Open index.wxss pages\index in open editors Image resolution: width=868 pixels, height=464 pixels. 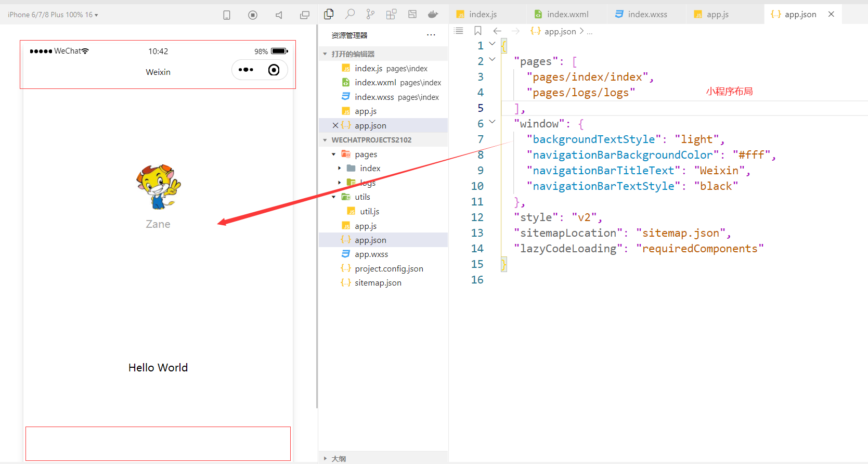click(383, 97)
